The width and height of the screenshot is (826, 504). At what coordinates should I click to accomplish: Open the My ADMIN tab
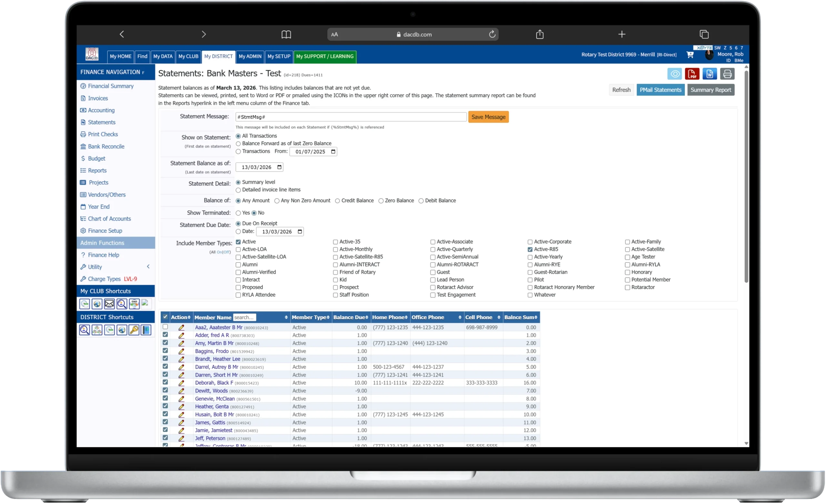tap(250, 56)
